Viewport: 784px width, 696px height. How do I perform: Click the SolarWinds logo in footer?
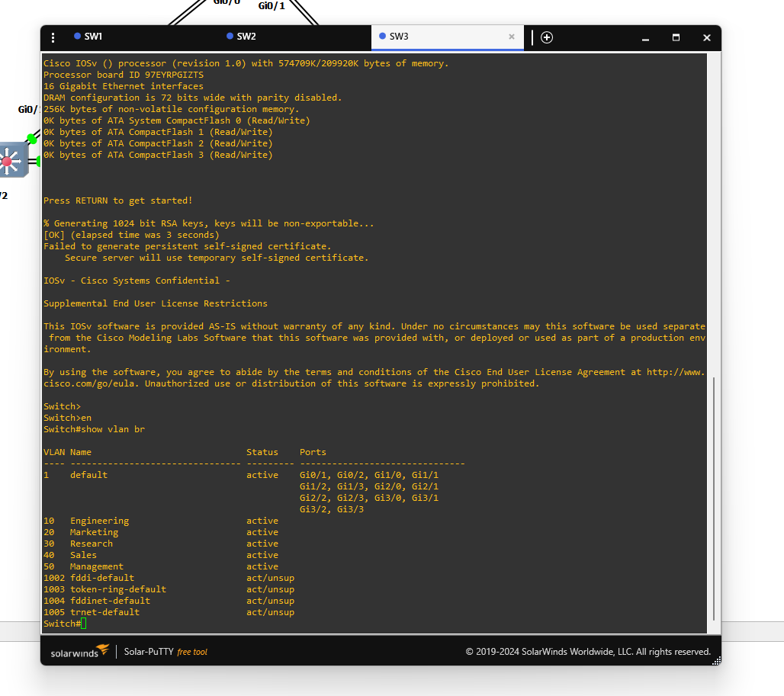[x=80, y=651]
